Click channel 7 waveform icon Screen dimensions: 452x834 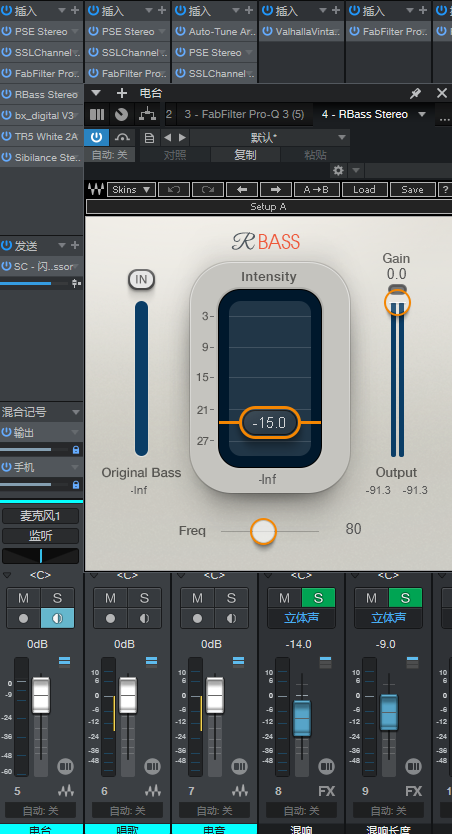point(240,791)
